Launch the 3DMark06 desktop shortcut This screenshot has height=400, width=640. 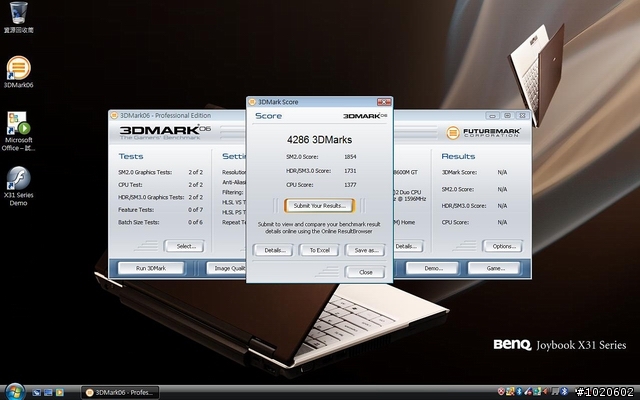point(18,72)
